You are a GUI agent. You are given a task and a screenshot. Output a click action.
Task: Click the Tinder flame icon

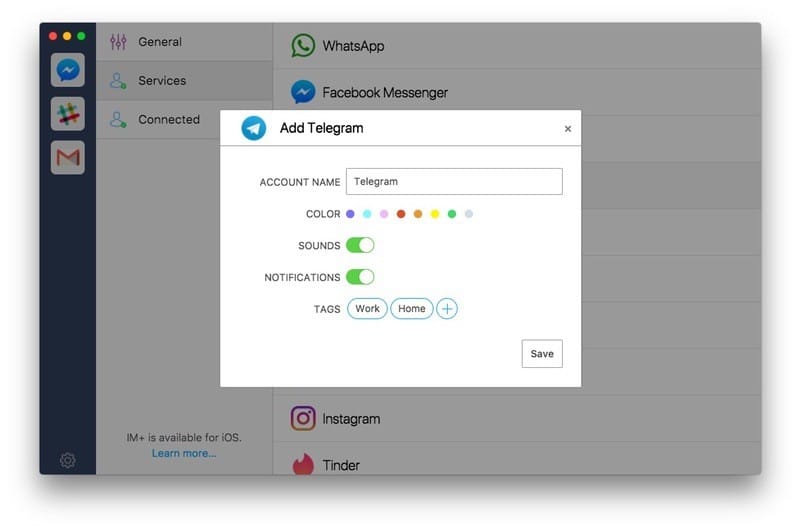click(x=303, y=464)
